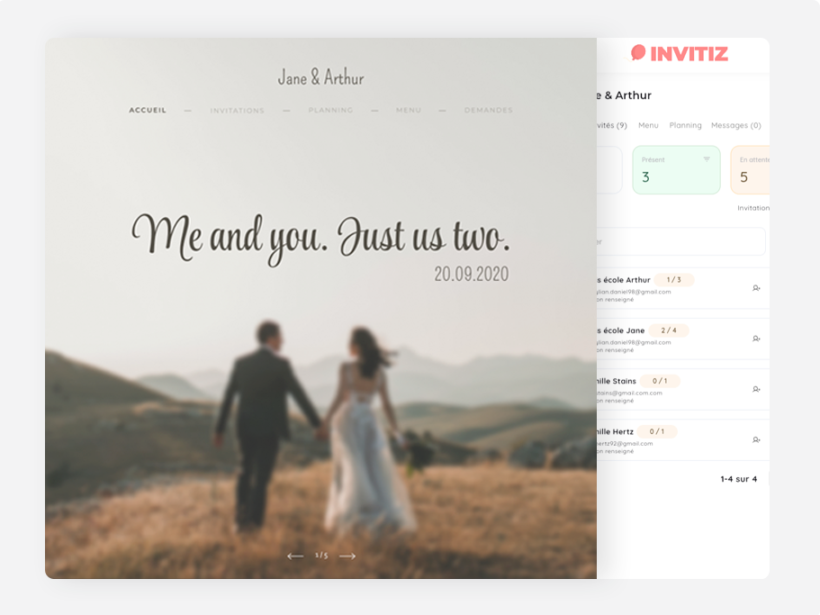This screenshot has width=820, height=615.
Task: Click the 0/1 badge beside Hertz
Action: 657,431
